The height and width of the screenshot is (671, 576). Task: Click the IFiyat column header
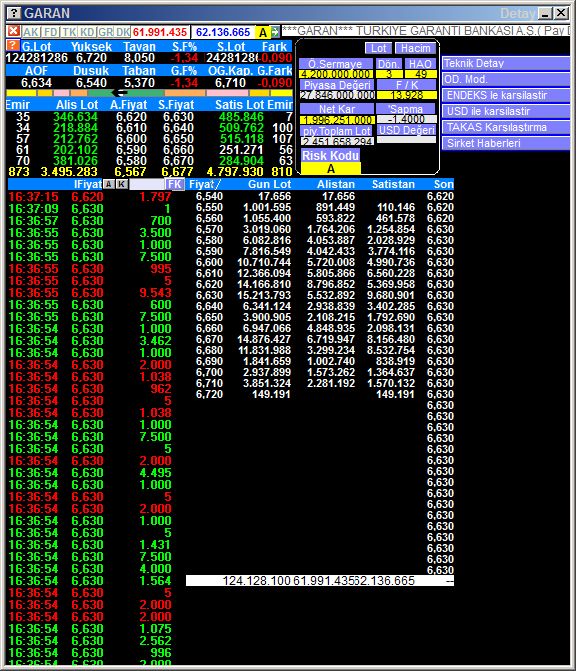(88, 184)
